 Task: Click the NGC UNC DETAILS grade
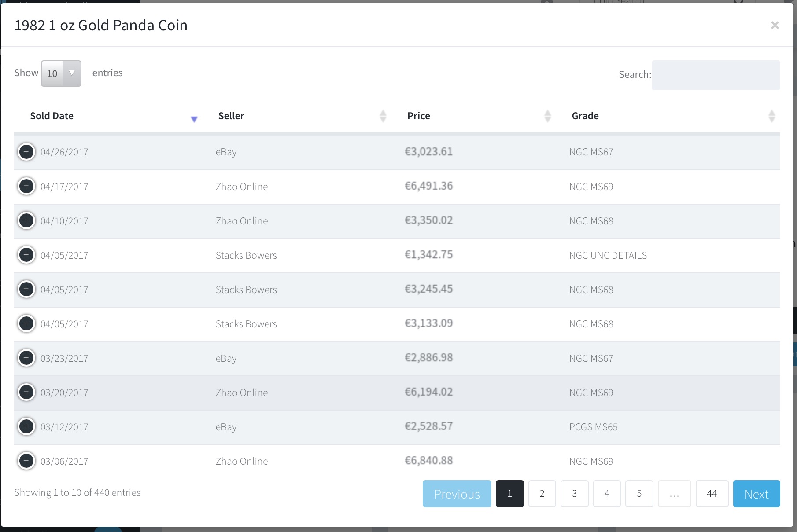pyautogui.click(x=608, y=255)
